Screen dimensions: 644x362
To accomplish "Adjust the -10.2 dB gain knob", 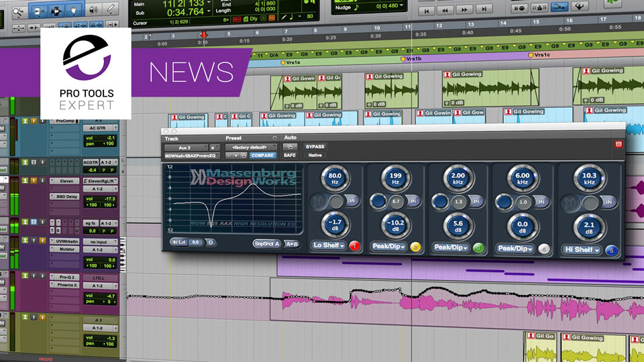I will 396,226.
